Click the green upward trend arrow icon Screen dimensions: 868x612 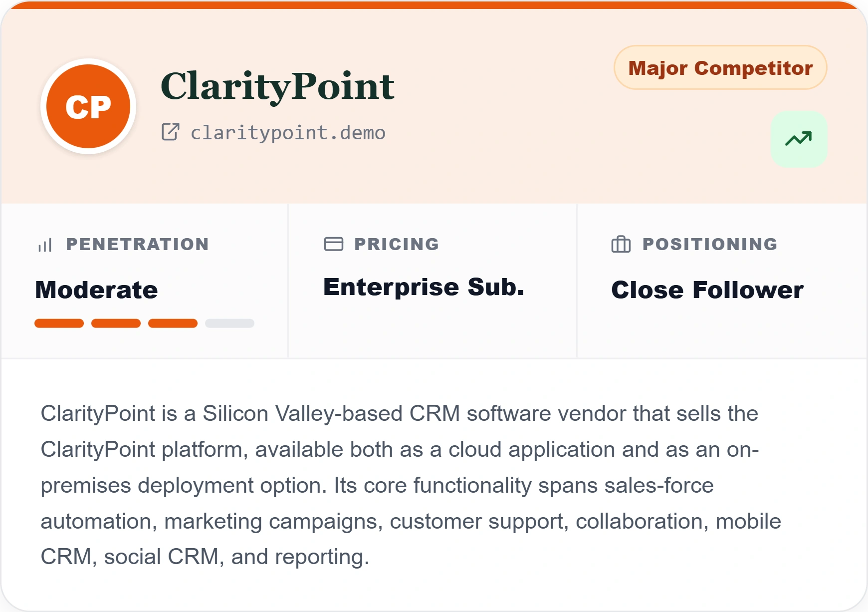coord(799,139)
